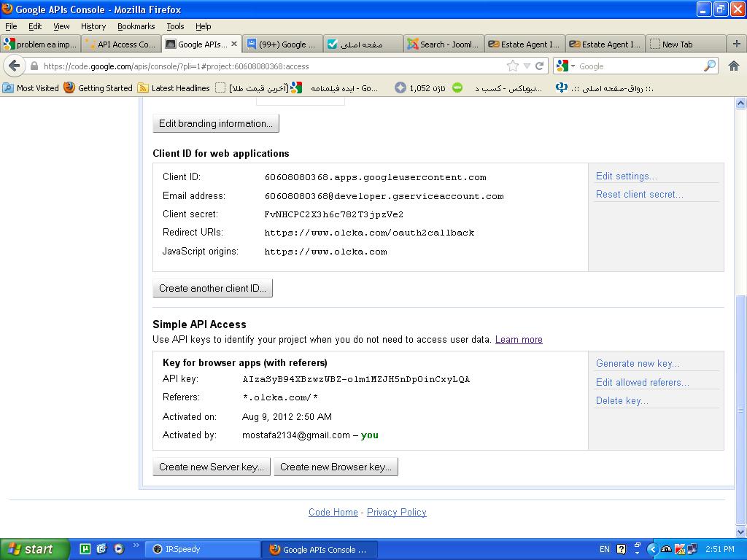The height and width of the screenshot is (560, 747).
Task: Open the Windows start button
Action: (34, 549)
